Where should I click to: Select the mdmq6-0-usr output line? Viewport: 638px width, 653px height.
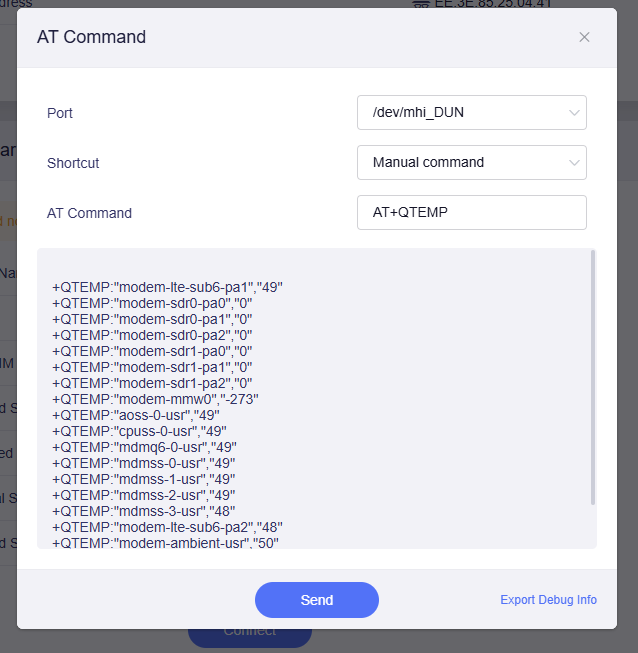[x=144, y=447]
